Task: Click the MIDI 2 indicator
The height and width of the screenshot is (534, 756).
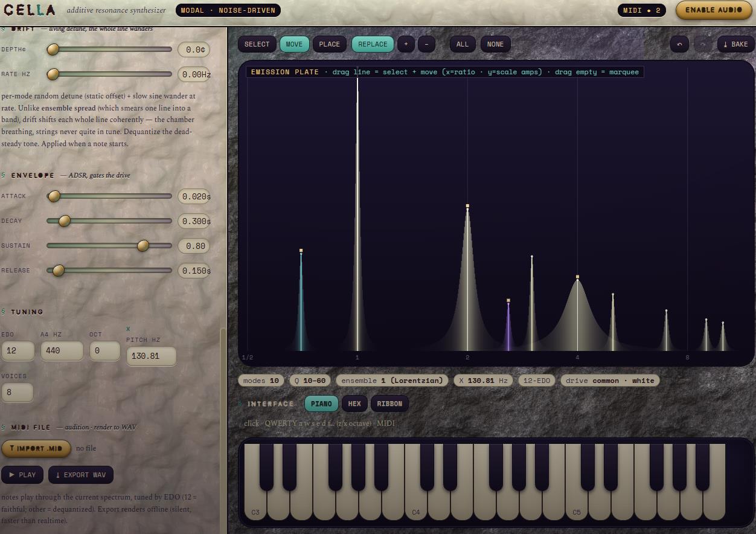Action: 642,10
